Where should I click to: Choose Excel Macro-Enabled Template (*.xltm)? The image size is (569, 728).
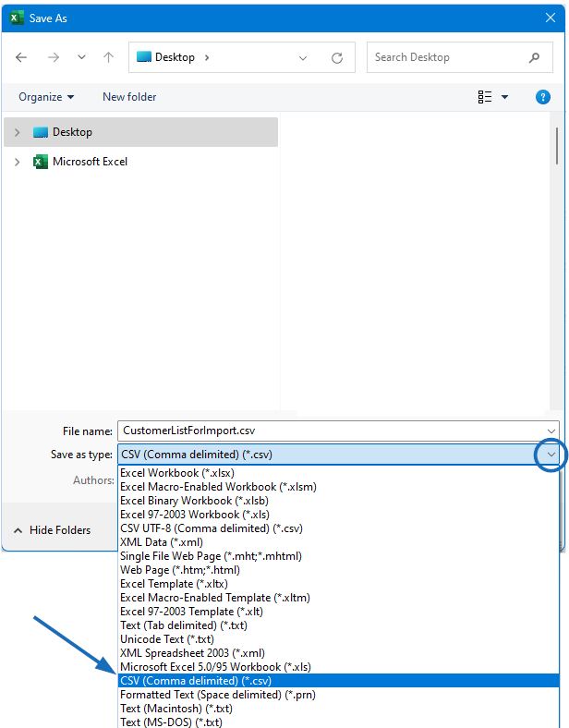(x=338, y=598)
